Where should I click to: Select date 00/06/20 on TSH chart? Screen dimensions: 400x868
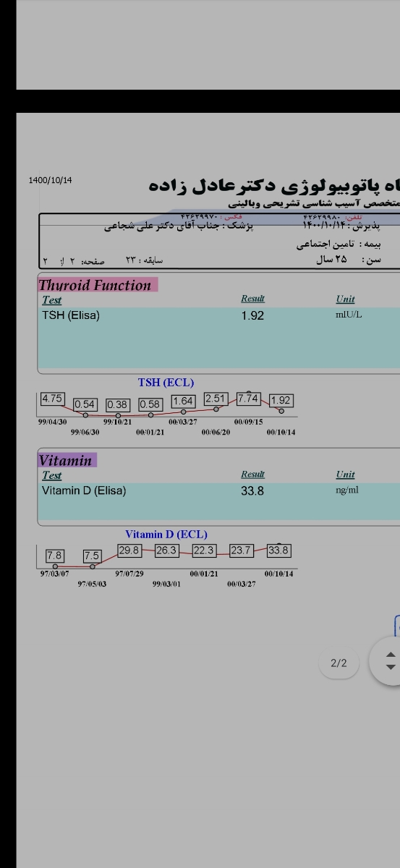(x=216, y=432)
